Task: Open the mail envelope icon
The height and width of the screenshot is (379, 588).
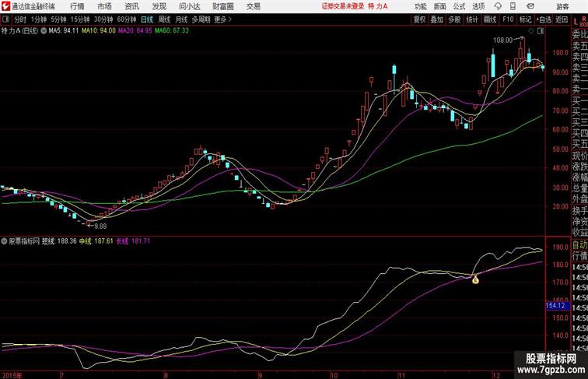Action: point(530,6)
